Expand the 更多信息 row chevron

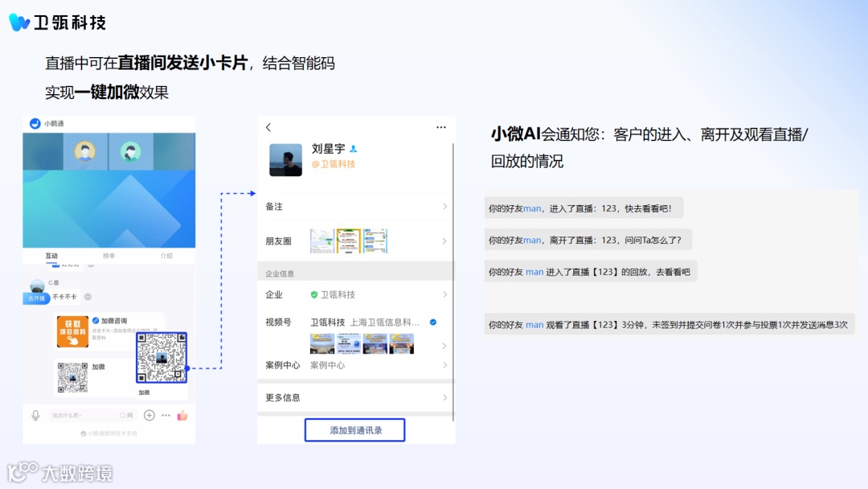click(x=444, y=397)
